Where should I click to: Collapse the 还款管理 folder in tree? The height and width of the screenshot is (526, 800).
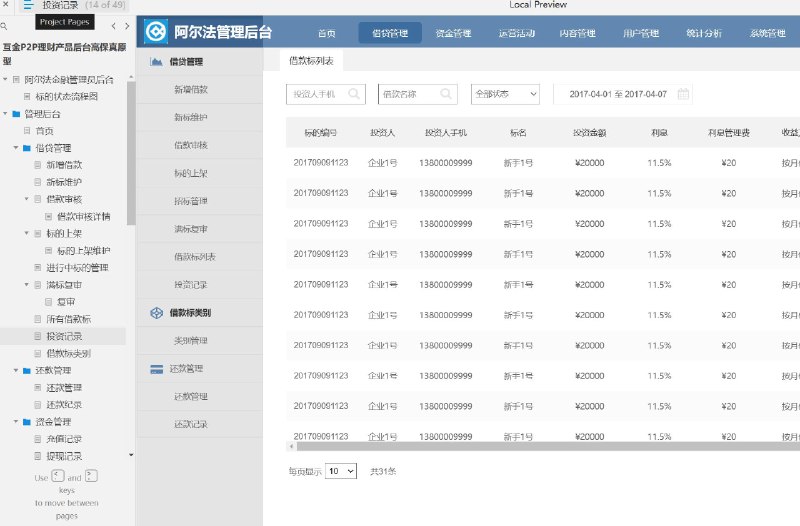click(x=16, y=370)
